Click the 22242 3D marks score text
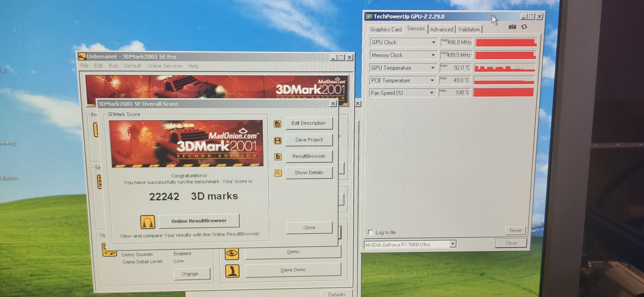 [x=194, y=196]
